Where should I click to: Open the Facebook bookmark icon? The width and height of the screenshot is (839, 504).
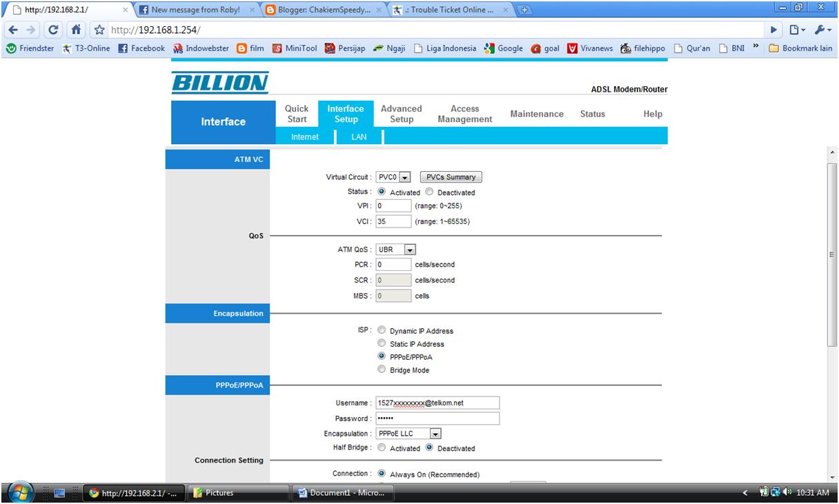pyautogui.click(x=121, y=48)
